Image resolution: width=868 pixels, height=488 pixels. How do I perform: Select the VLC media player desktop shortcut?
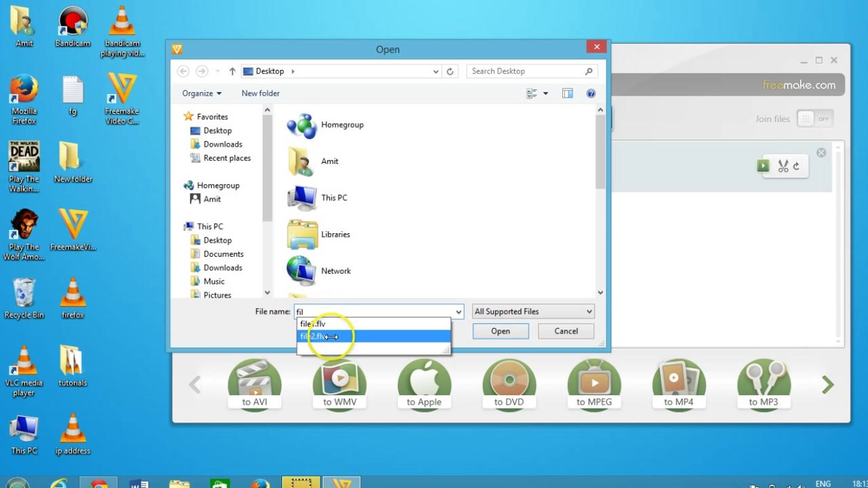[24, 370]
